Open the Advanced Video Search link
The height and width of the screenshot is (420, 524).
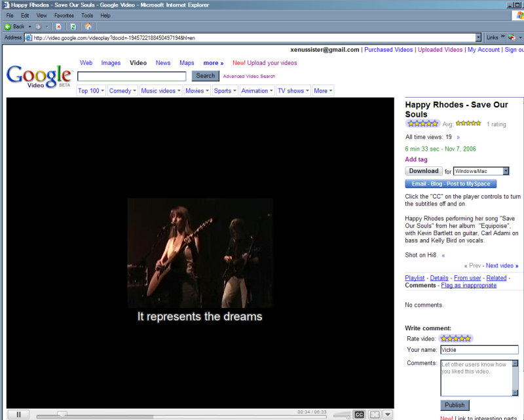[x=249, y=76]
